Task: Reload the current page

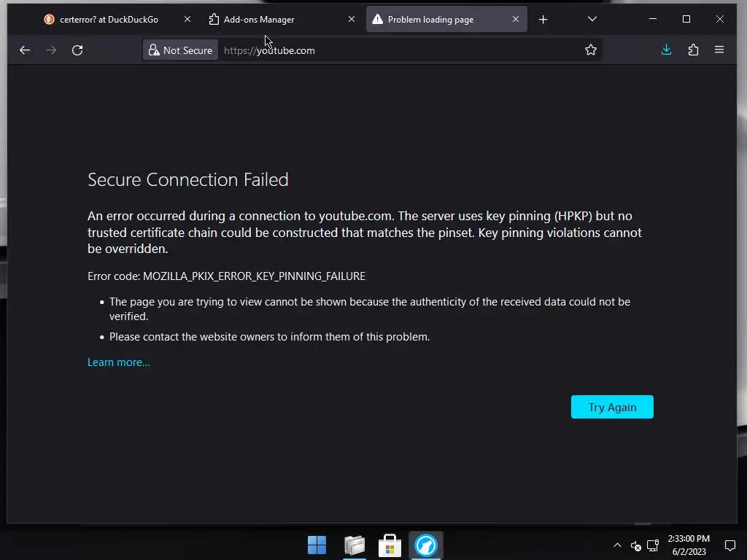Action: [77, 50]
